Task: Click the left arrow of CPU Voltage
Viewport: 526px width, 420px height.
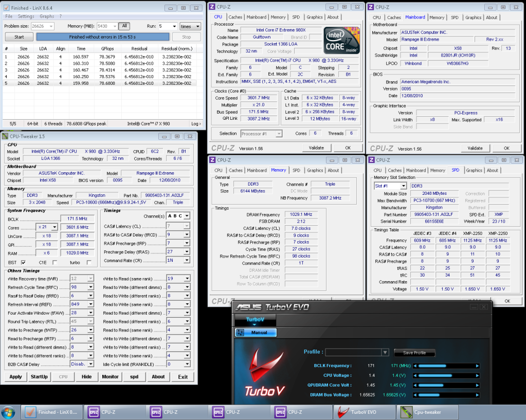Action: (415, 375)
